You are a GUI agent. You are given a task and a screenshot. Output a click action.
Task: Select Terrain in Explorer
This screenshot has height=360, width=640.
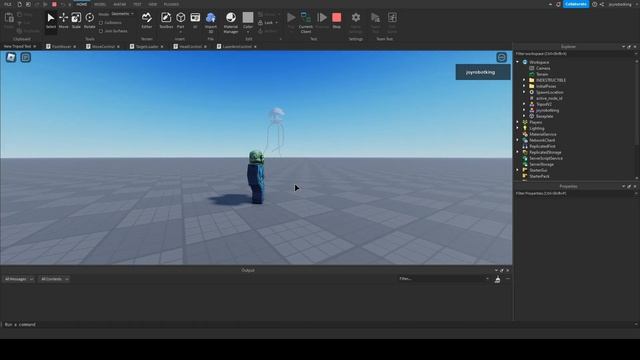click(542, 74)
